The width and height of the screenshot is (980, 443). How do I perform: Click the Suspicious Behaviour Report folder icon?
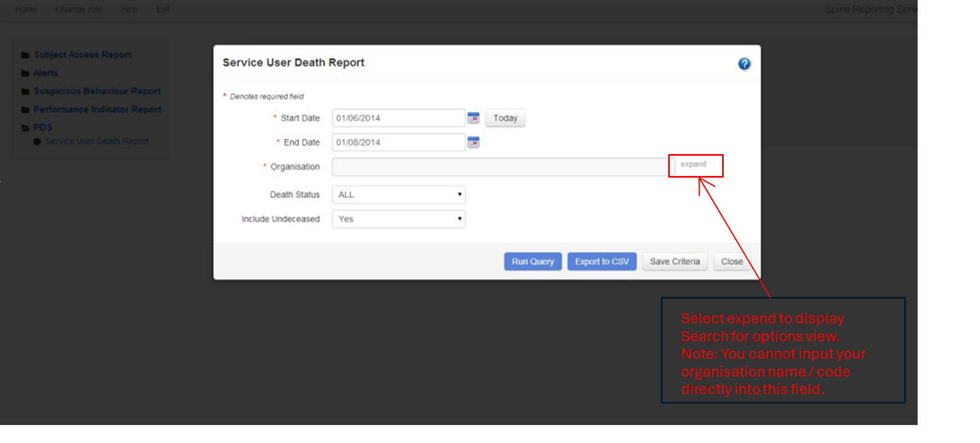(25, 92)
